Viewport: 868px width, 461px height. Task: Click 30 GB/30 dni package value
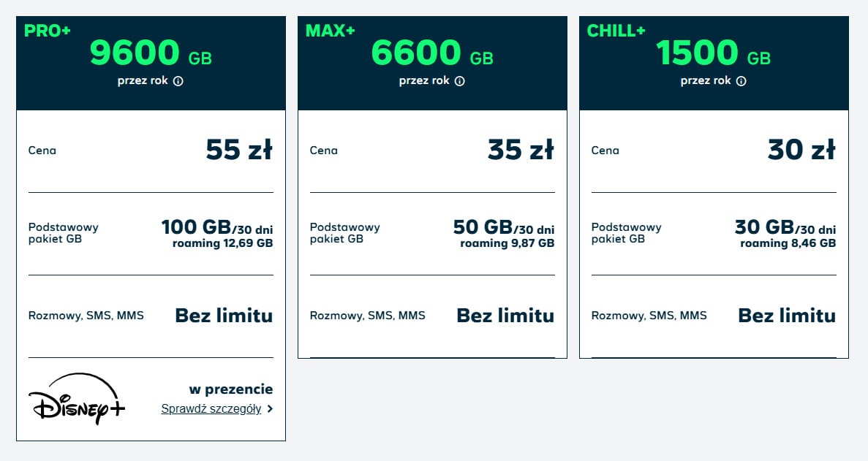[785, 227]
